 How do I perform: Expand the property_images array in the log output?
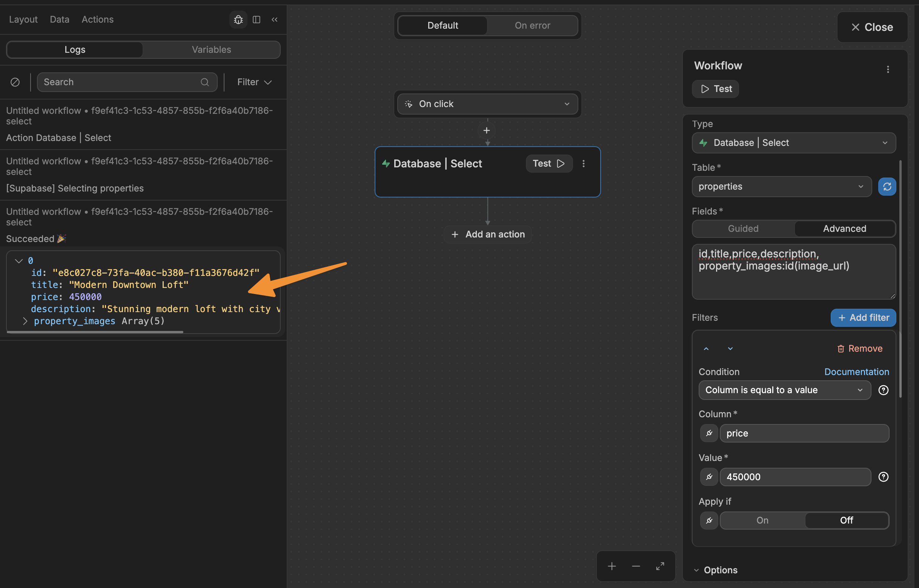(x=25, y=321)
